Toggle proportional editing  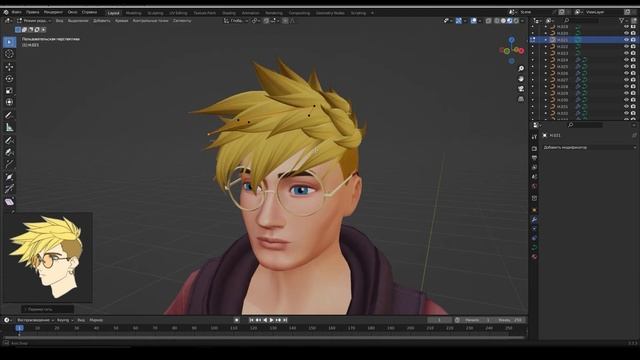286,21
